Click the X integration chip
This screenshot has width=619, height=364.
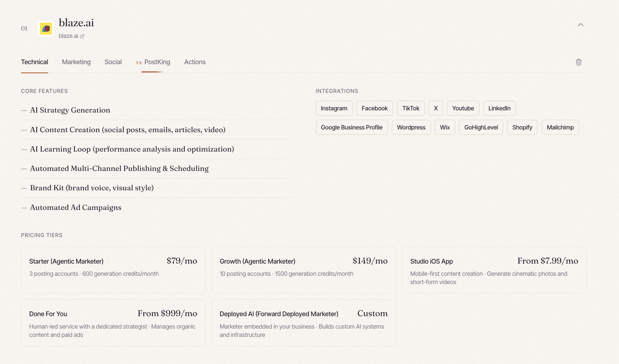tap(436, 108)
